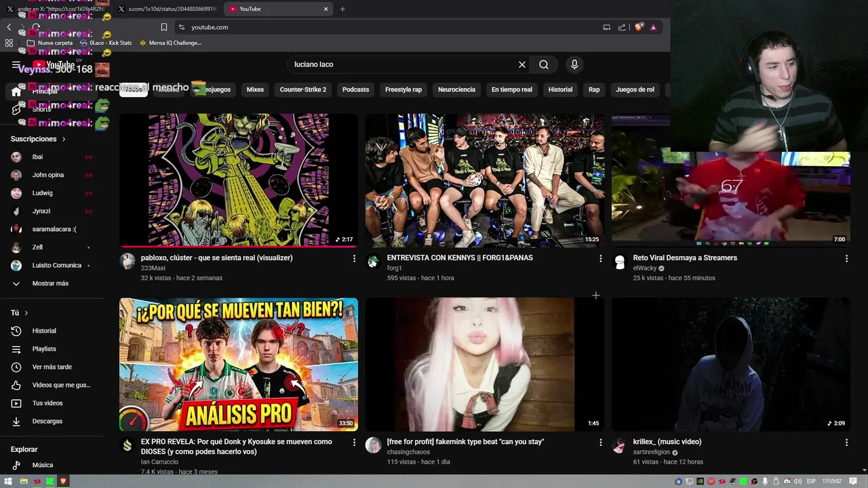Open Ian Carruccio channel name link
The height and width of the screenshot is (488, 868).
tap(159, 462)
